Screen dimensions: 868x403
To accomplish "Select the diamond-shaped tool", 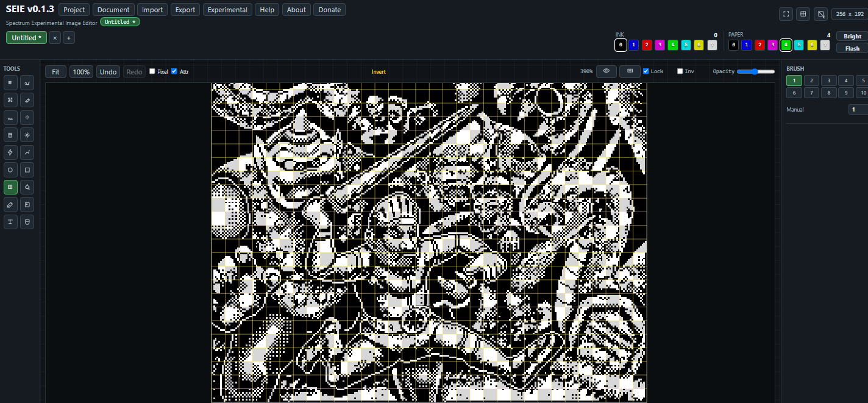I will pyautogui.click(x=27, y=118).
